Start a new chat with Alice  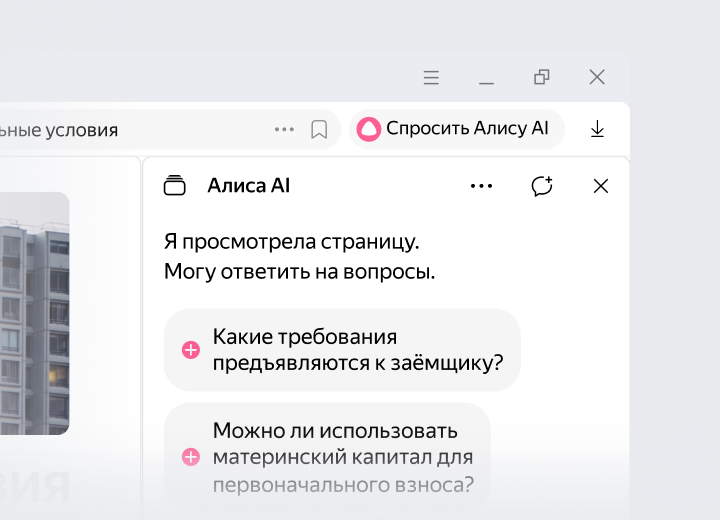[542, 186]
